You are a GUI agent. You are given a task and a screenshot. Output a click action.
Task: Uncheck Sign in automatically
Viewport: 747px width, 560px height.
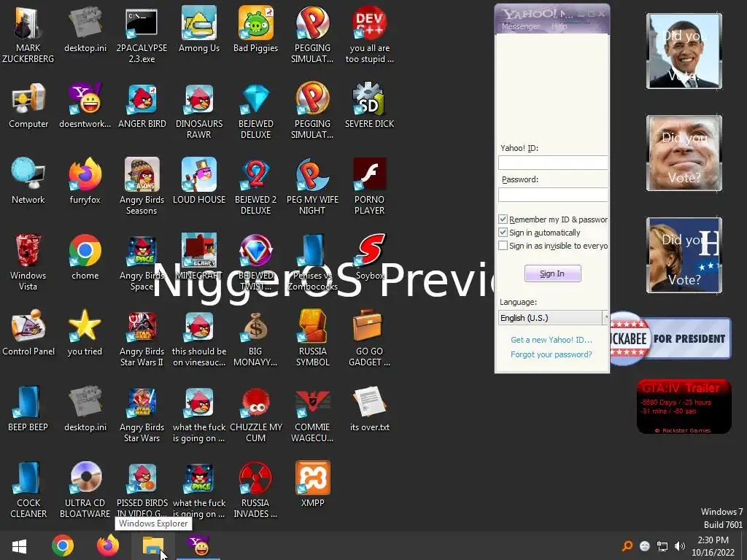[503, 233]
